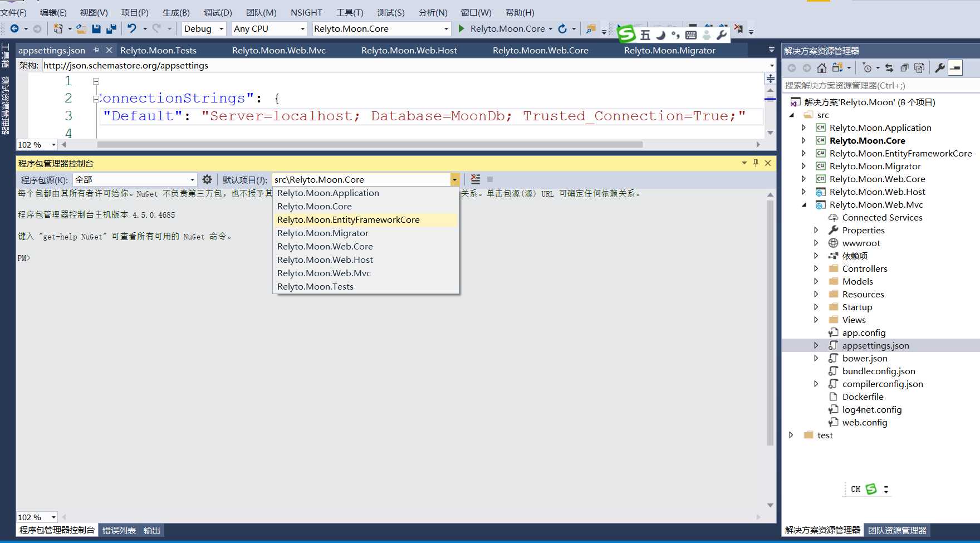Select Relyto.Moon.Migrator in default project list

point(366,233)
